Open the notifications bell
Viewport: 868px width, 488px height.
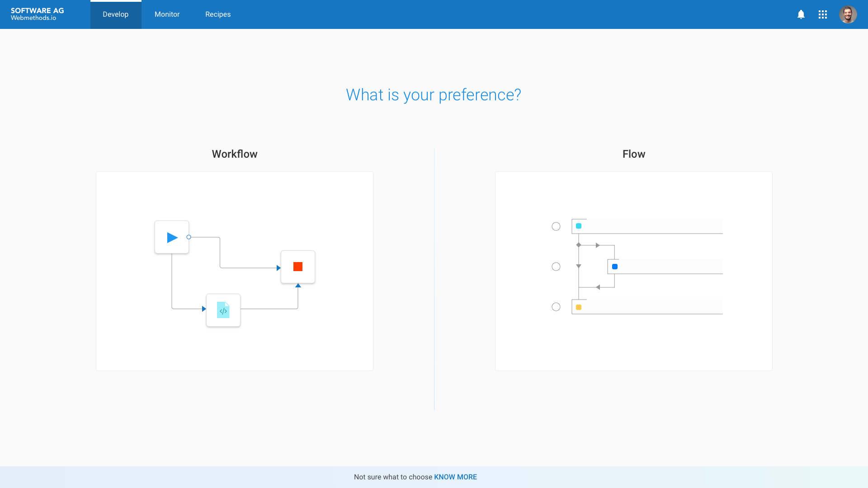(x=801, y=14)
